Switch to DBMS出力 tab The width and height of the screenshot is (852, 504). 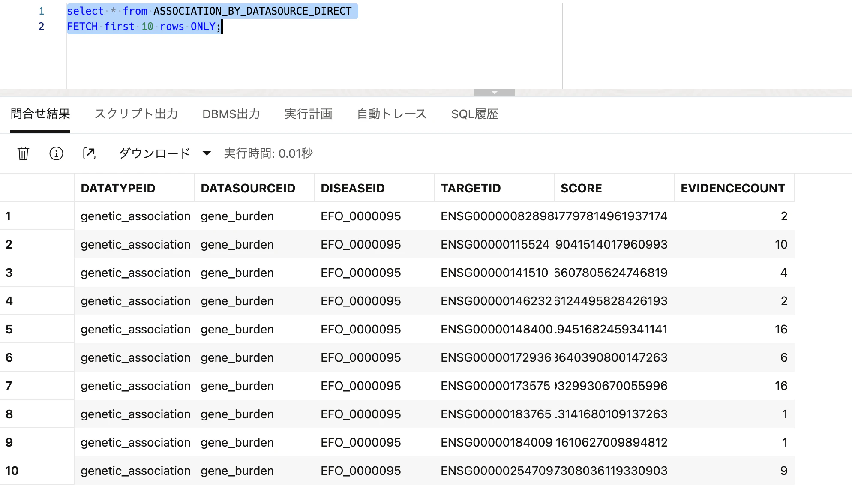[x=231, y=114]
